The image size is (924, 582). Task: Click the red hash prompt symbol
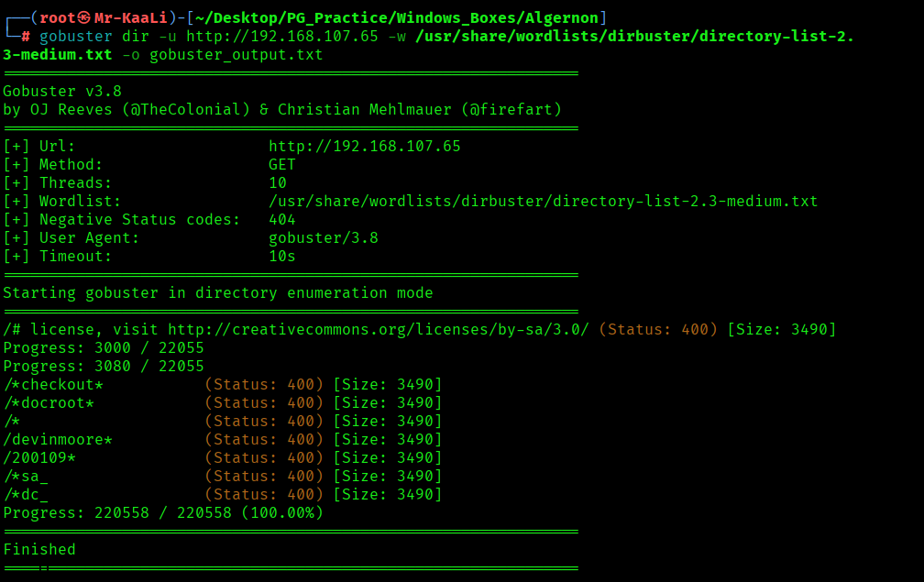[26, 37]
